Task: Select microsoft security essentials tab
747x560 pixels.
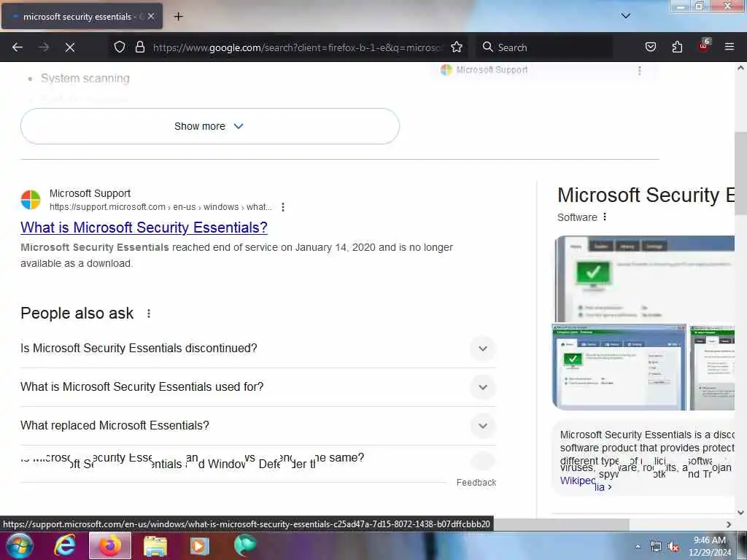Action: point(82,16)
